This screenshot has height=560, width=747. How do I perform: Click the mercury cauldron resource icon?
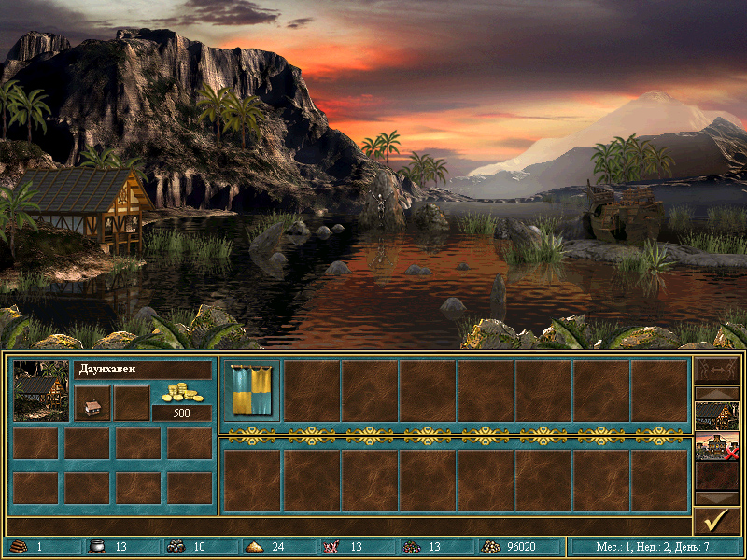(x=95, y=547)
